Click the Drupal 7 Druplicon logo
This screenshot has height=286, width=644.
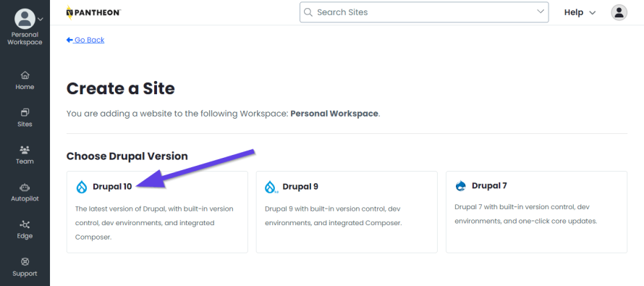[x=461, y=186]
